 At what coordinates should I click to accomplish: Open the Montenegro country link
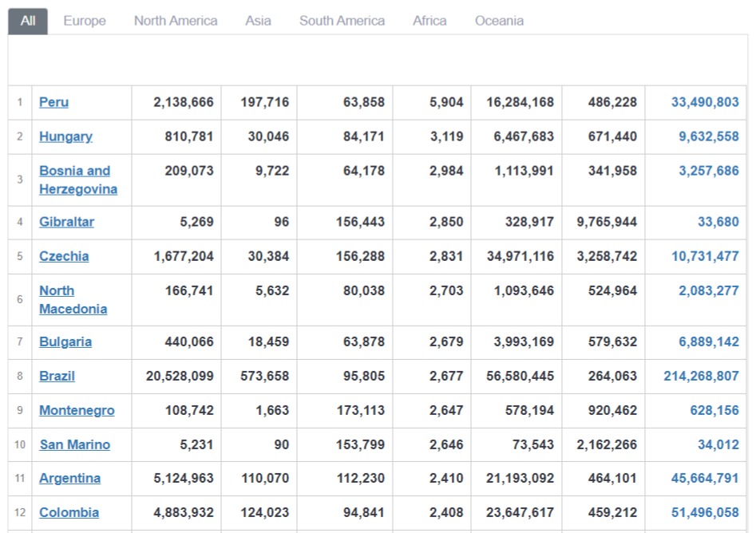77,410
